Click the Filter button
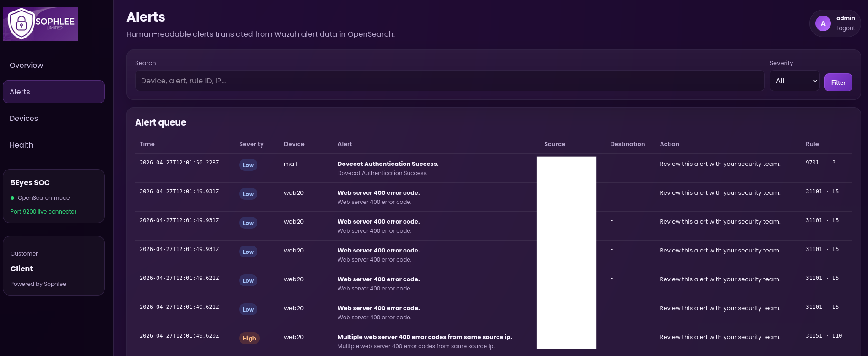The image size is (868, 356). click(x=838, y=82)
